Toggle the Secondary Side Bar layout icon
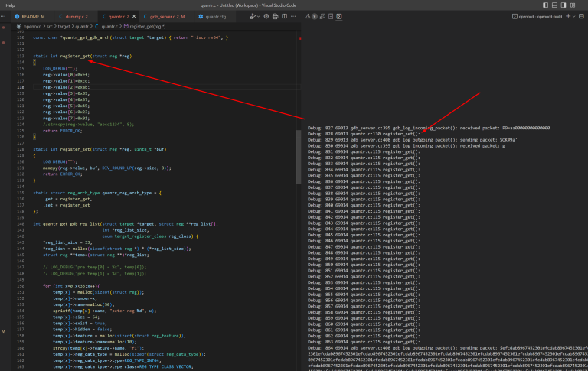 pos(563,5)
